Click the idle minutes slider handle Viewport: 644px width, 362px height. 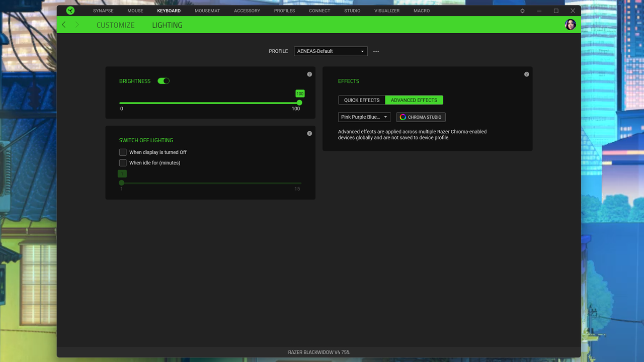(121, 183)
